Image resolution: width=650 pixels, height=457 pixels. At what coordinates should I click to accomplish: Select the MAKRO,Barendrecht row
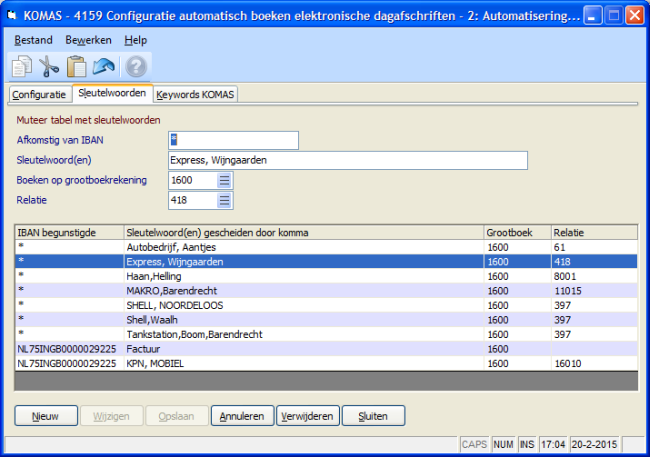326,291
